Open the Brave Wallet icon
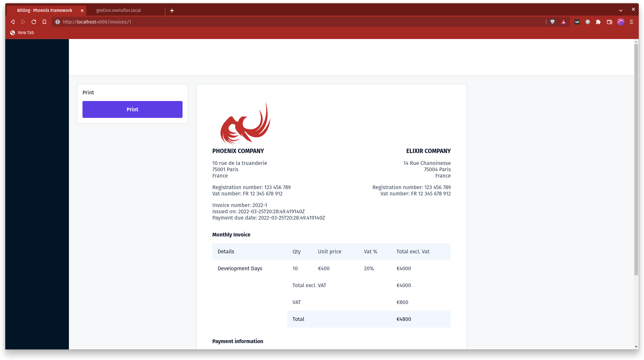Image resolution: width=644 pixels, height=360 pixels. 610,22
